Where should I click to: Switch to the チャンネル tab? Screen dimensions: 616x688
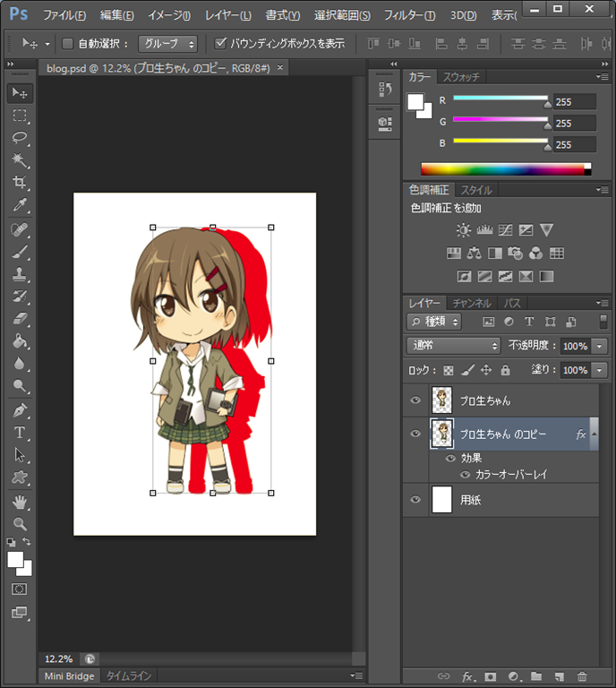tap(471, 303)
